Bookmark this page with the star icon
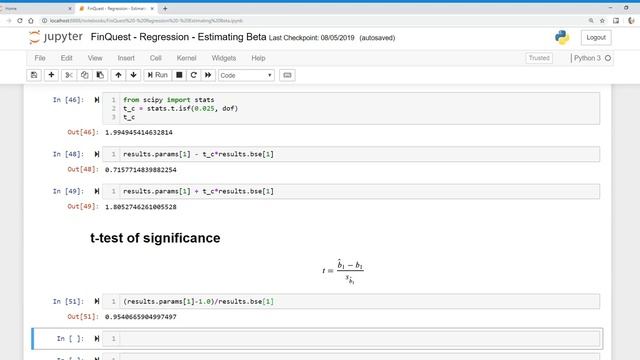 [602, 20]
